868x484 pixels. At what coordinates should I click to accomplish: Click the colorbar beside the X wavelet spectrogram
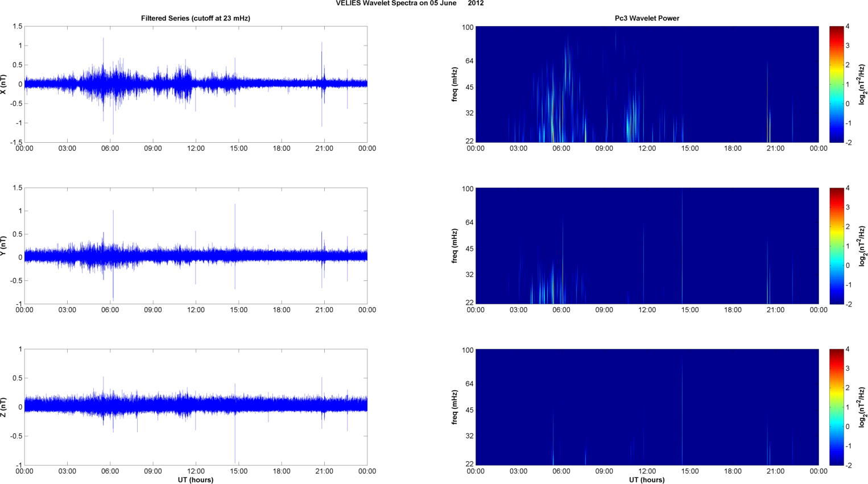pos(836,84)
